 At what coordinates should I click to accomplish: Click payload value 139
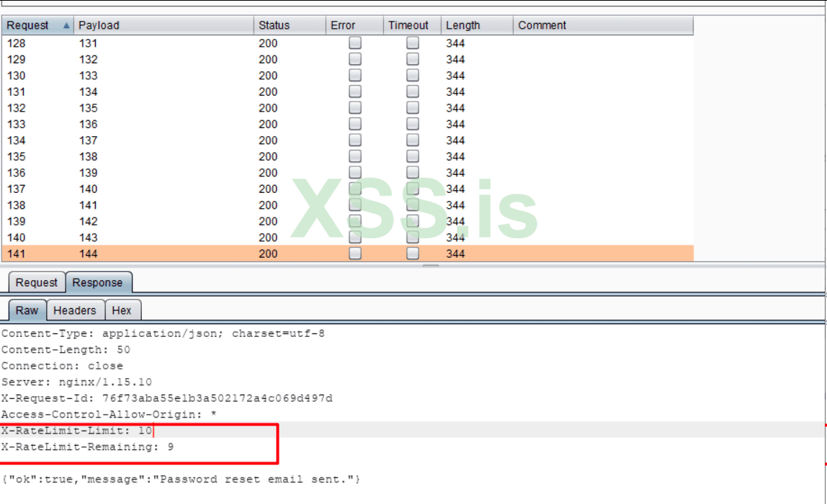(x=88, y=173)
